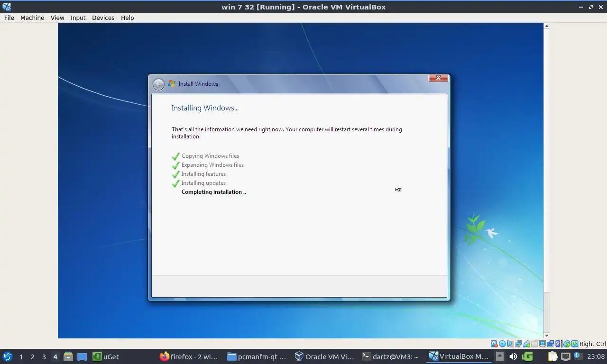Click the shared folders status icon
Viewport: 607px width, 364px height.
point(534,344)
